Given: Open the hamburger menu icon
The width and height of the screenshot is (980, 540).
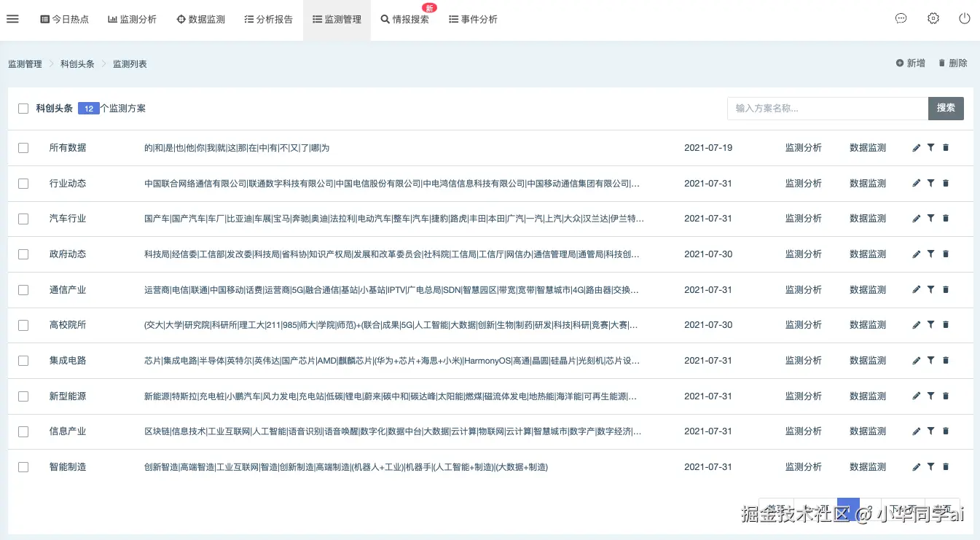Looking at the screenshot, I should pyautogui.click(x=12, y=19).
